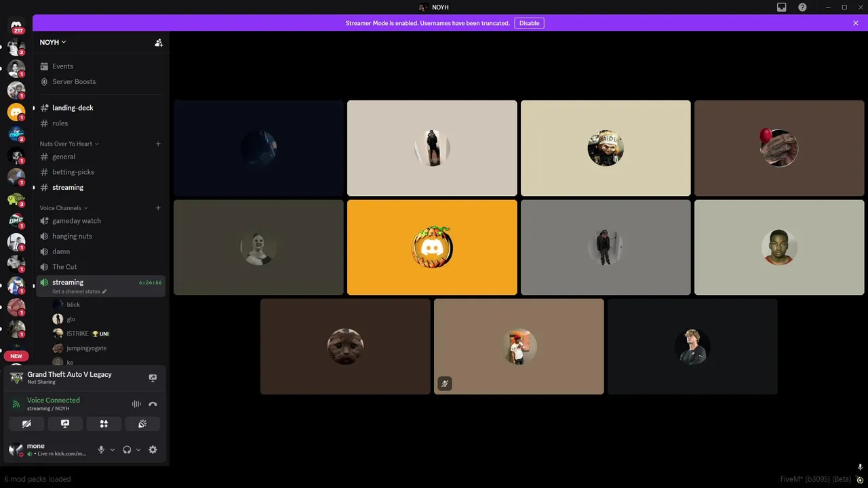
Task: Open the Activities launcher button
Action: pos(104,424)
